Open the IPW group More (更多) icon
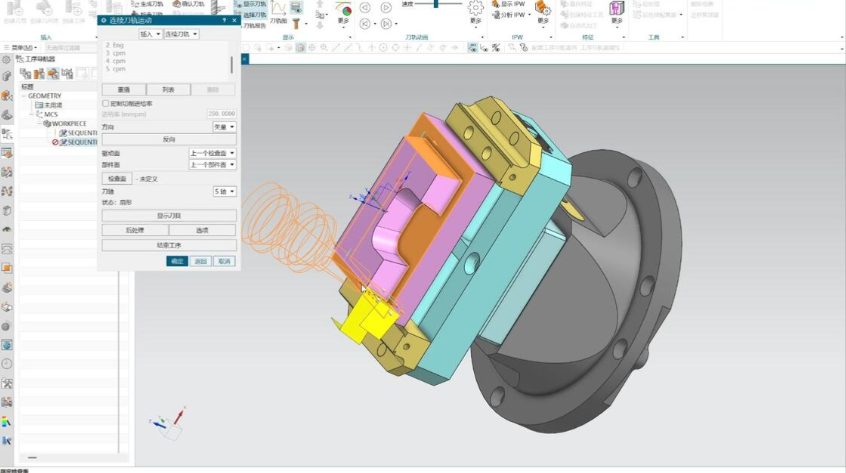The height and width of the screenshot is (473, 846). click(x=543, y=12)
